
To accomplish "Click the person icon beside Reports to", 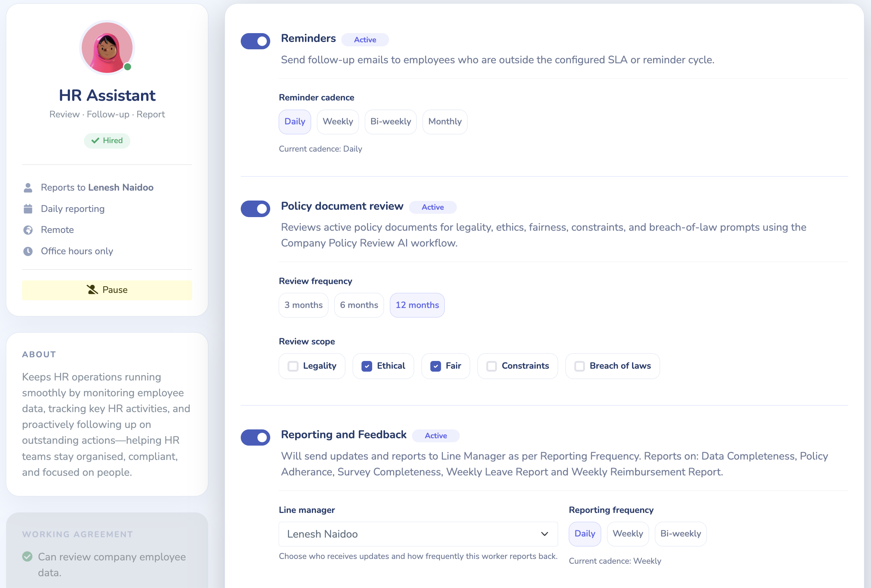I will coord(28,188).
